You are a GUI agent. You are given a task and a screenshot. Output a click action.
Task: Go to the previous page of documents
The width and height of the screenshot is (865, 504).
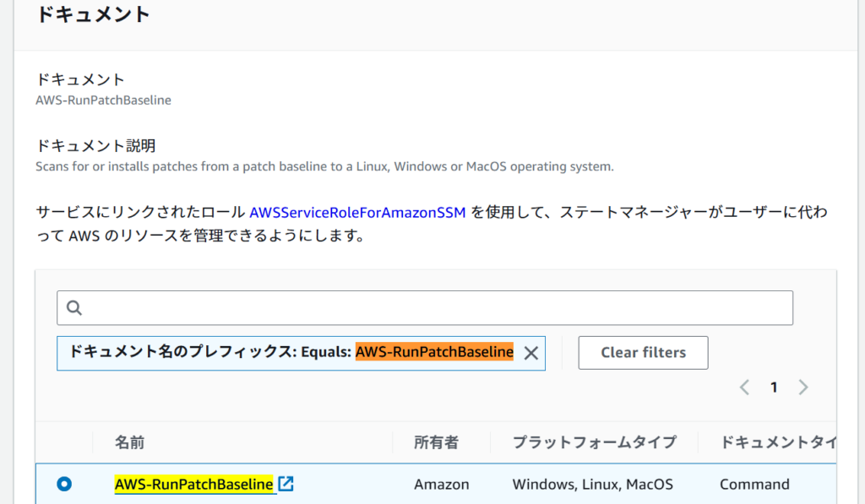point(745,387)
